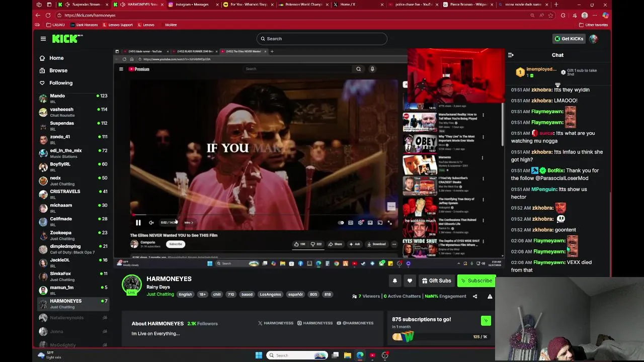The height and width of the screenshot is (362, 644).
Task: Open the user profile avatar menu
Action: (x=594, y=39)
